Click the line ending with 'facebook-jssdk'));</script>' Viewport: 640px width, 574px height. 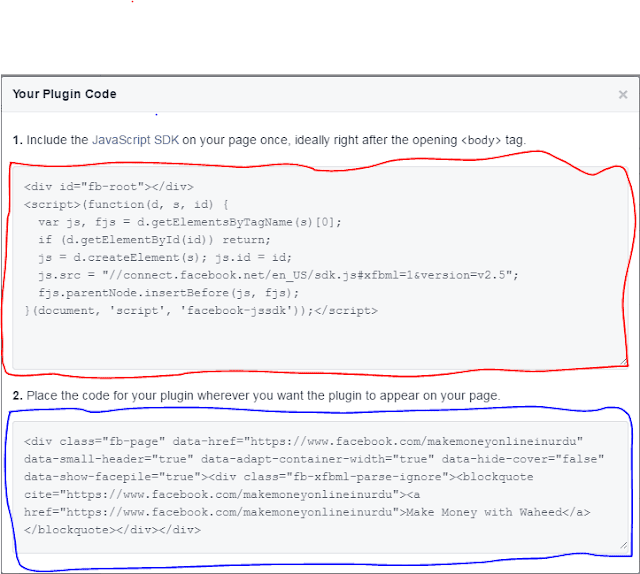(x=201, y=311)
